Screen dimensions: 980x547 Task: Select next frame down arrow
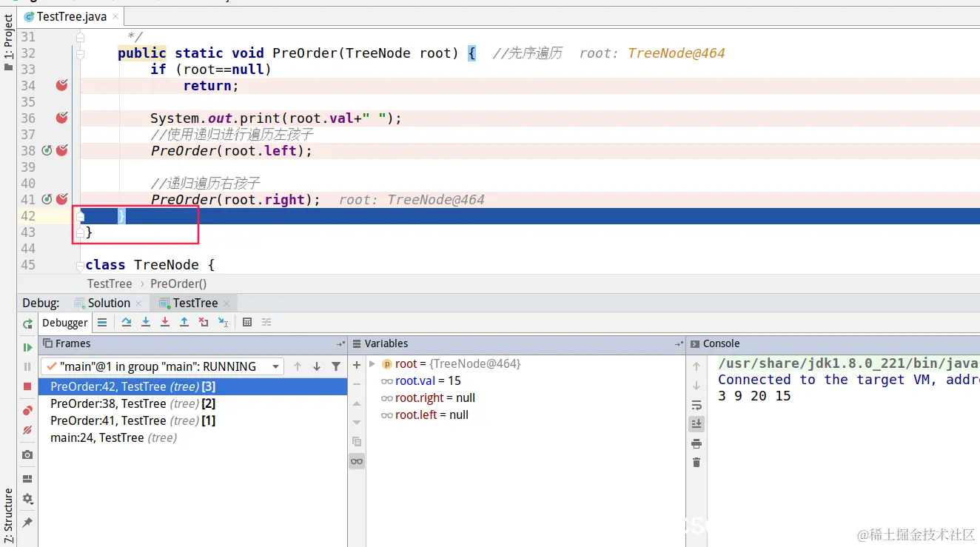(x=317, y=366)
